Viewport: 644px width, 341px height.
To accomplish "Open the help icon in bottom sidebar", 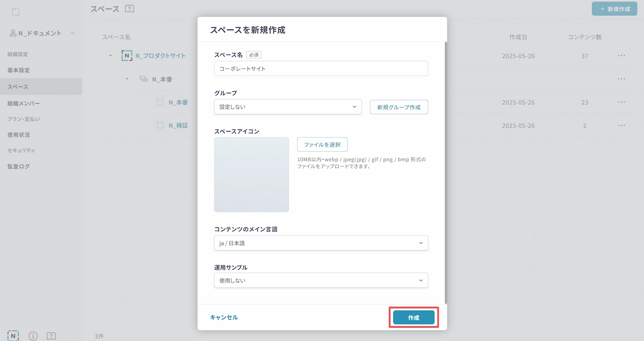I will coord(51,336).
